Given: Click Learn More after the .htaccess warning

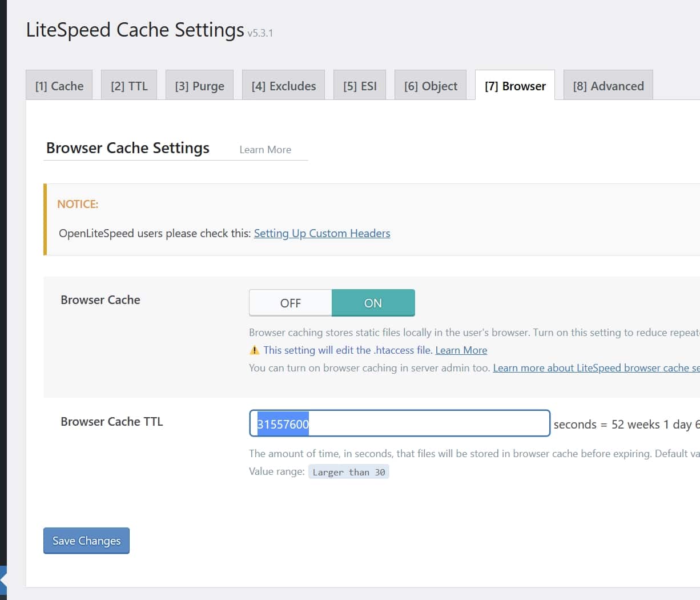Looking at the screenshot, I should [461, 350].
